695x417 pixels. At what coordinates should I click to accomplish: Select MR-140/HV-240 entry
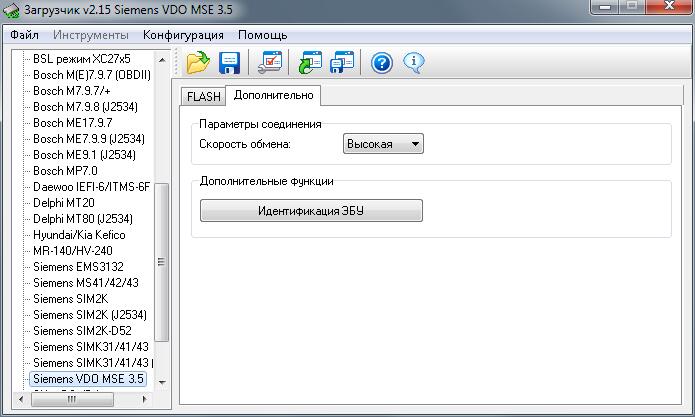73,250
